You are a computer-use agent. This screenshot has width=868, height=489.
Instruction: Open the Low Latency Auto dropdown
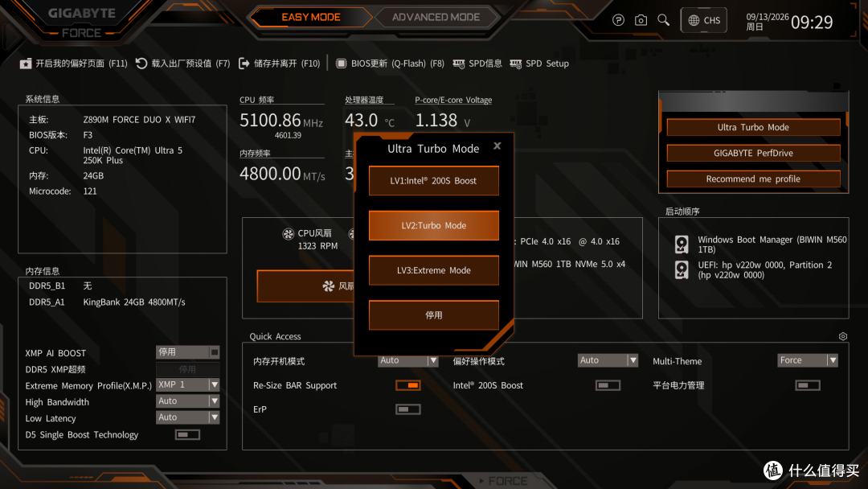pos(187,417)
